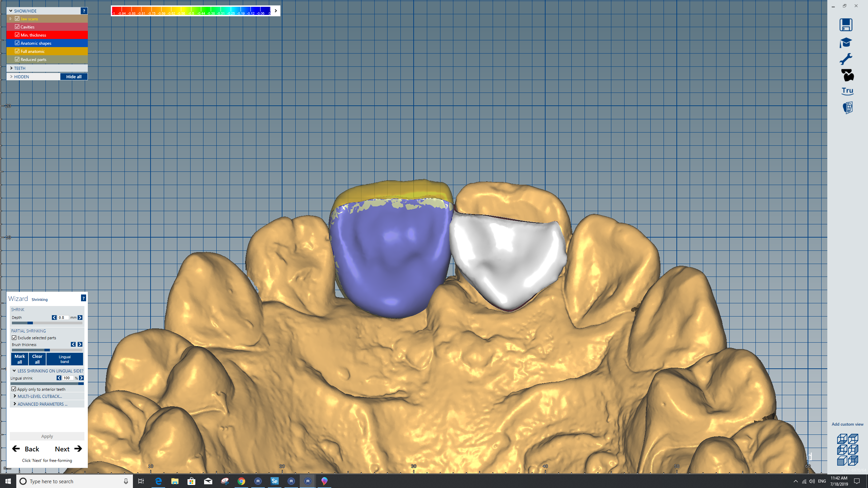Expand MULTI-LEVEL CUTBACK options
This screenshot has height=488, width=868.
point(40,396)
